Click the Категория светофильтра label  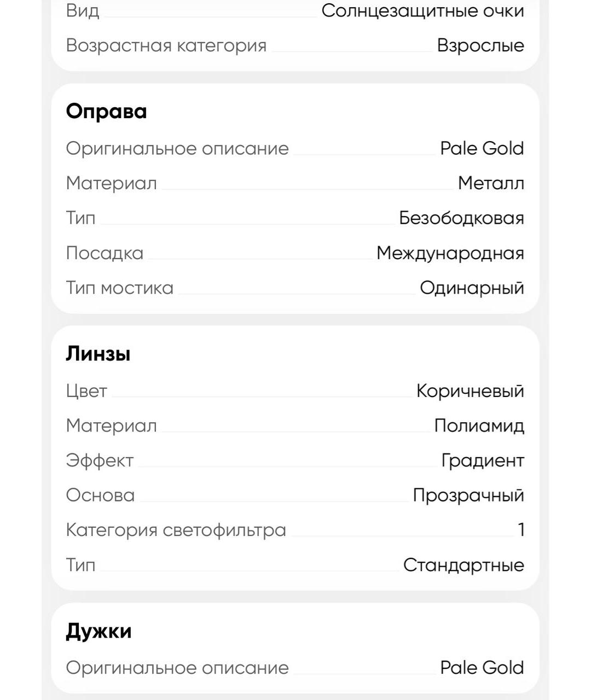coord(176,530)
